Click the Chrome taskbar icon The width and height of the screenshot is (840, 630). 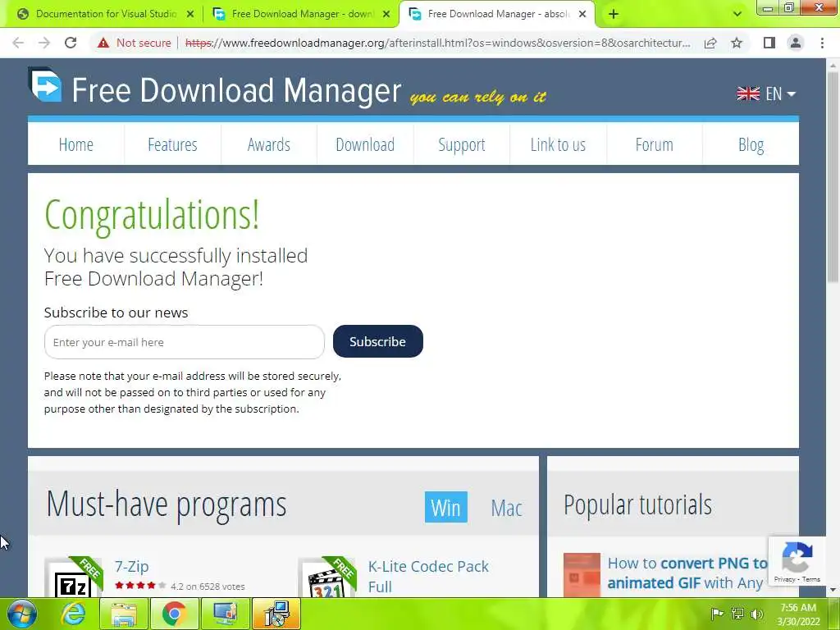click(x=174, y=614)
